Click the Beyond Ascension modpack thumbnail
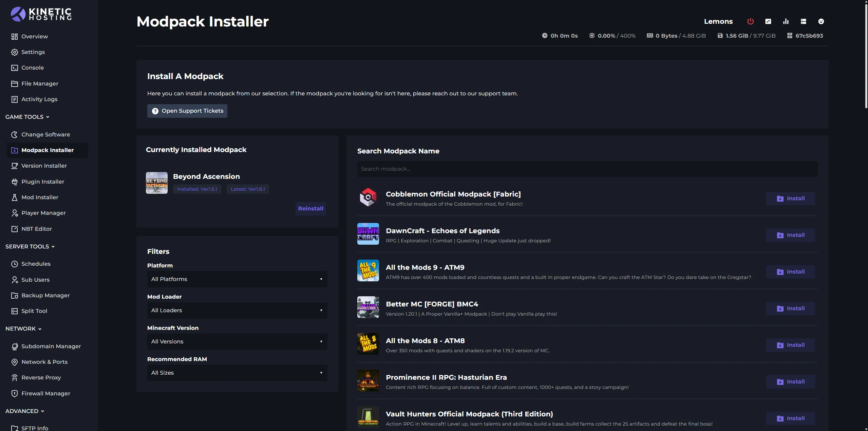 coord(156,183)
